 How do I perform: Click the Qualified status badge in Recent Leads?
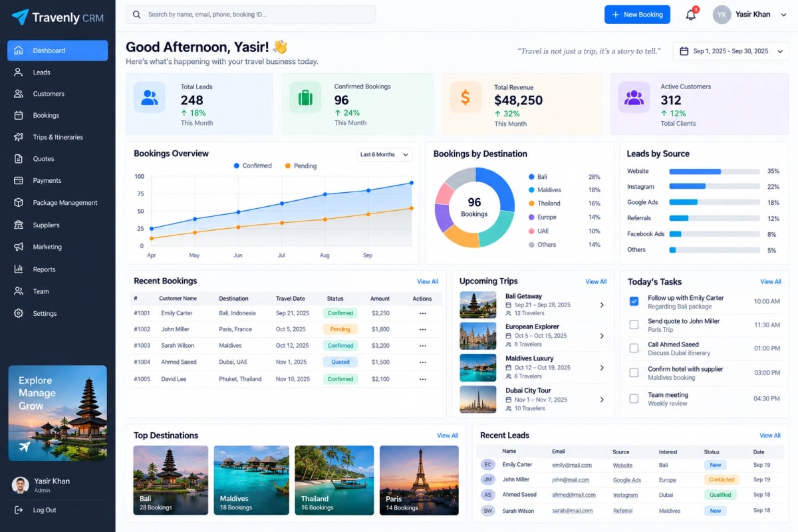[720, 495]
